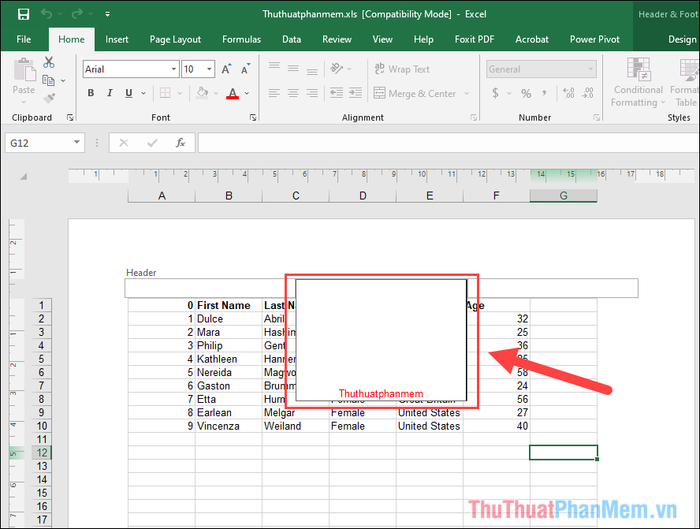Click the Insert Function fx icon

click(x=179, y=143)
